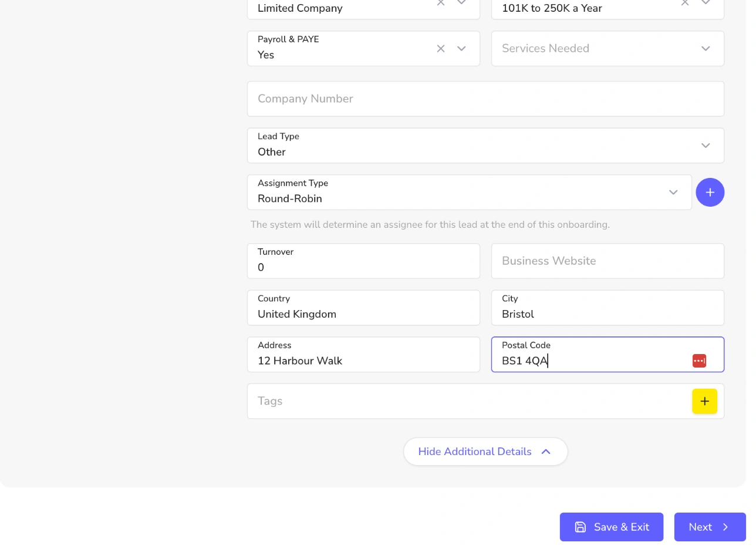Click the Next button
This screenshot has height=549, width=756.
(x=710, y=527)
